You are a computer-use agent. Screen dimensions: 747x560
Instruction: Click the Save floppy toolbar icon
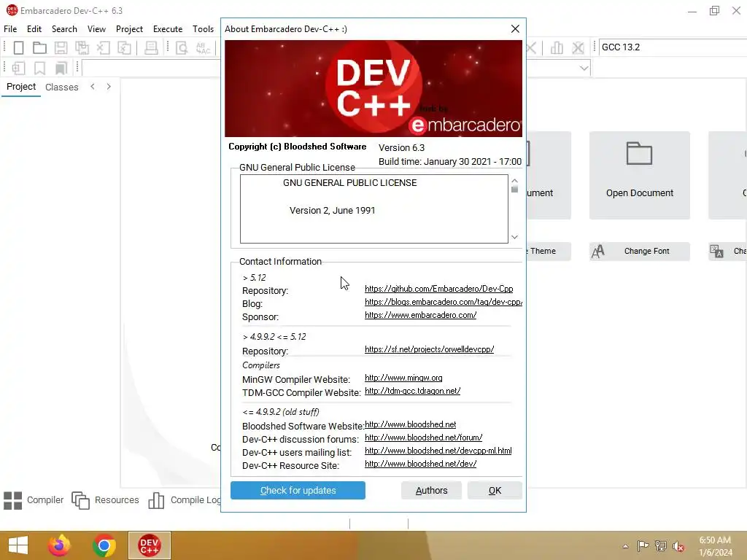tap(61, 47)
